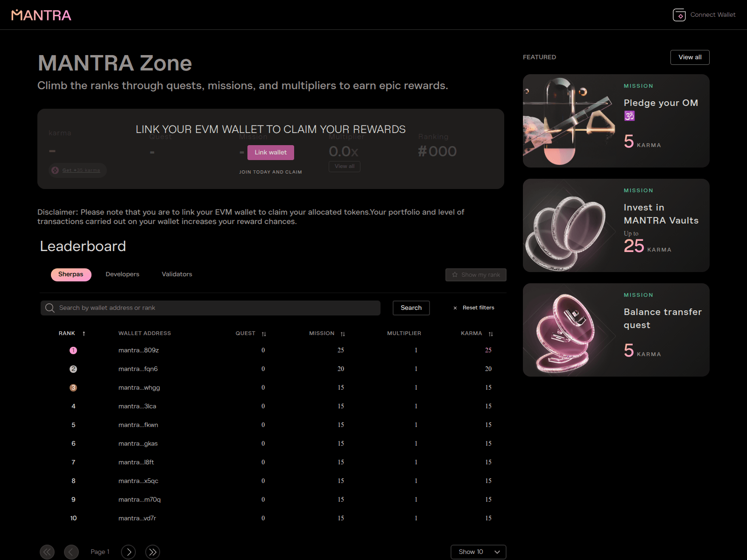Screen dimensions: 747x560
Task: Click the search magnifier icon in the leaderboard
Action: [49, 308]
